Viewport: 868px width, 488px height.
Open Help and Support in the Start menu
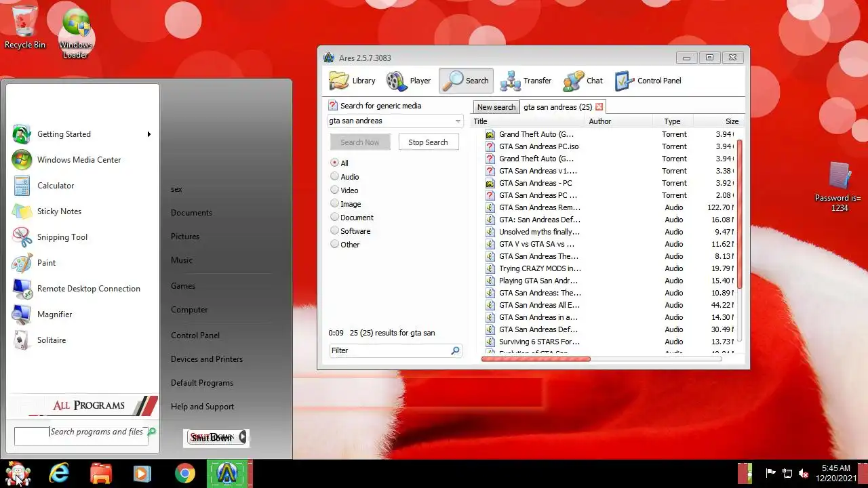click(202, 407)
